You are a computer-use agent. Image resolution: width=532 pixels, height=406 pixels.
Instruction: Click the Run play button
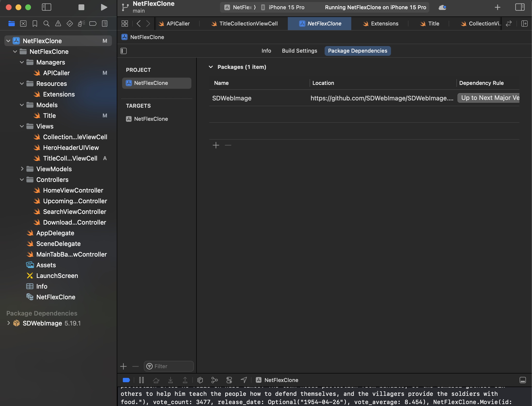click(x=104, y=7)
